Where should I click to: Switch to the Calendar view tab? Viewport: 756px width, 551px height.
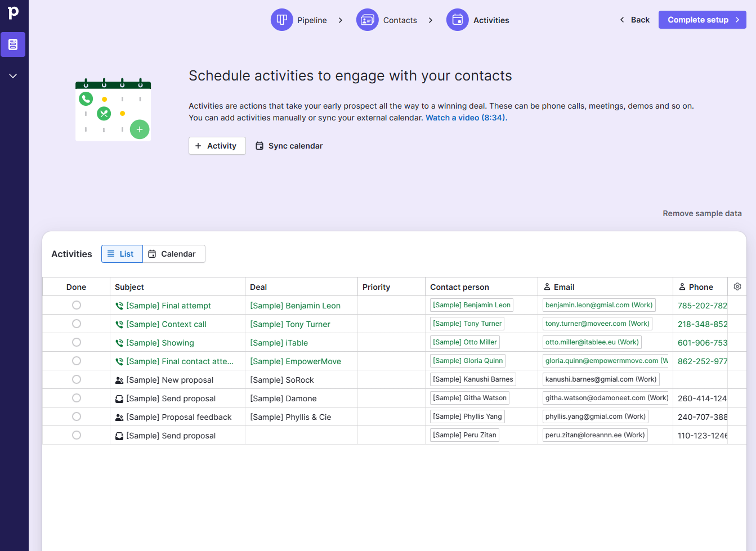tap(173, 254)
